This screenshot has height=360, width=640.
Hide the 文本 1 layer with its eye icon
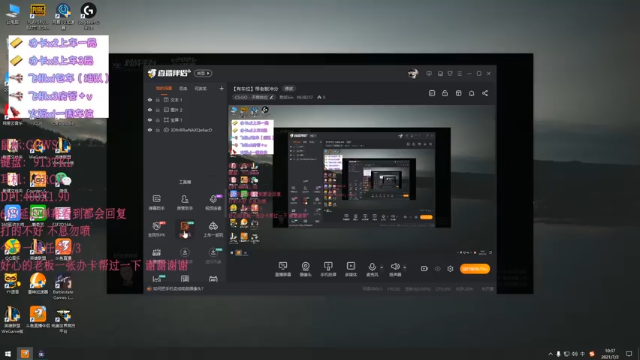tap(150, 100)
